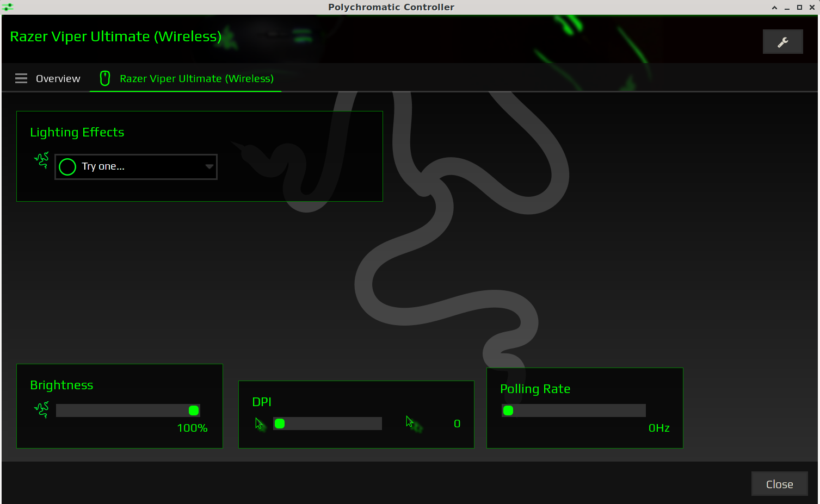Viewport: 820px width, 504px height.
Task: Click the Razer logo icon in Lighting Effects
Action: pos(41,160)
